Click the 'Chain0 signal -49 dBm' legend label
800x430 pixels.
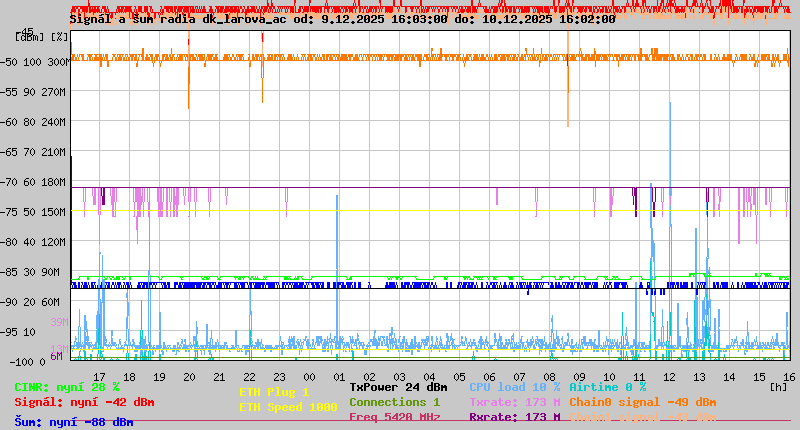coord(643,402)
